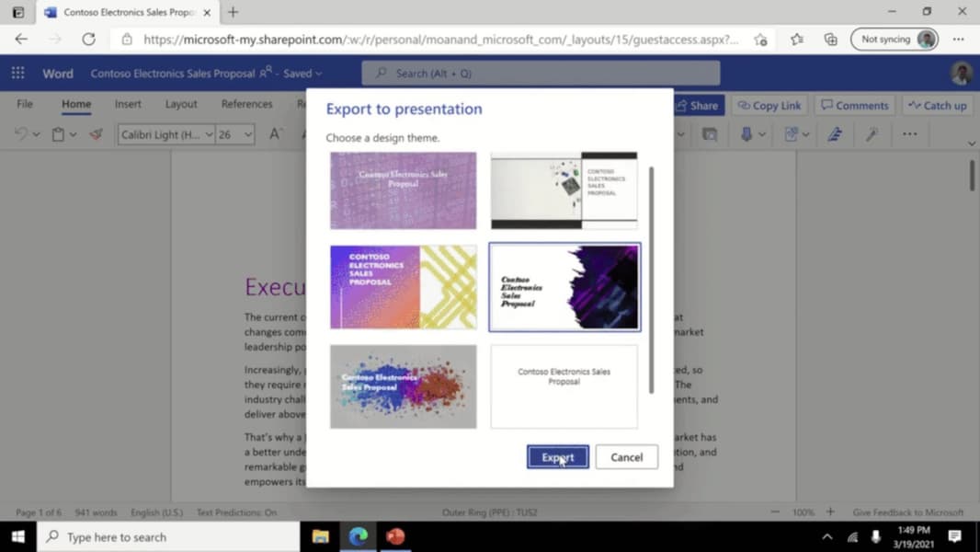Expand the font size 26 dropdown
The height and width of the screenshot is (552, 980).
[248, 134]
